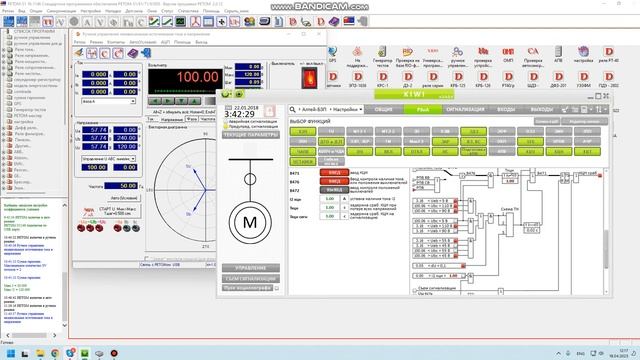Screen dimensions: 640x360
Task: Expand the Реле напряжения tree node
Action: 4,56
